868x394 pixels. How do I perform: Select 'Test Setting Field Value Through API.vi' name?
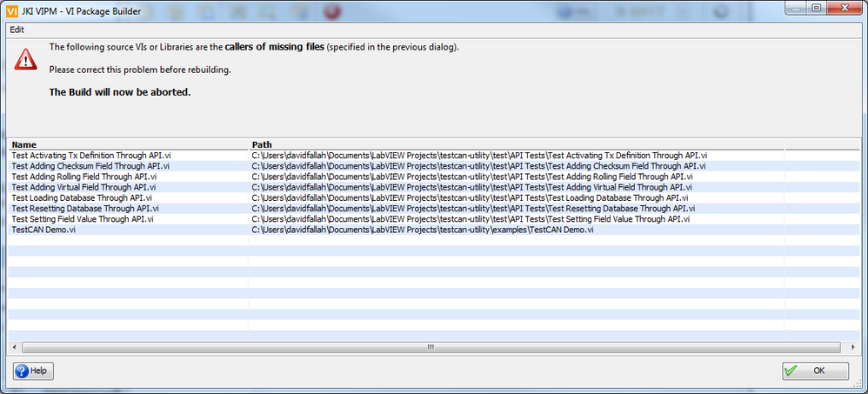coord(83,218)
